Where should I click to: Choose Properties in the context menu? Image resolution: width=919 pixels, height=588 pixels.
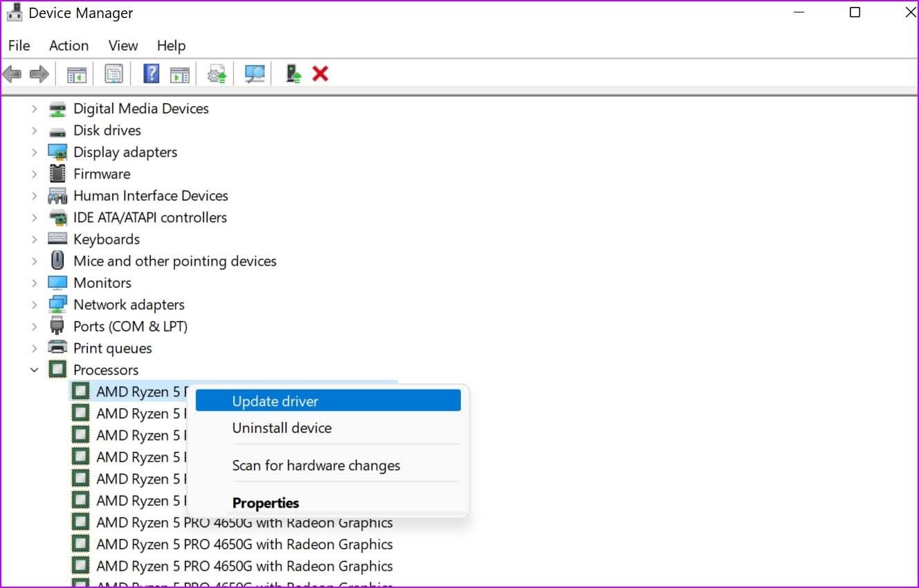(x=328, y=503)
